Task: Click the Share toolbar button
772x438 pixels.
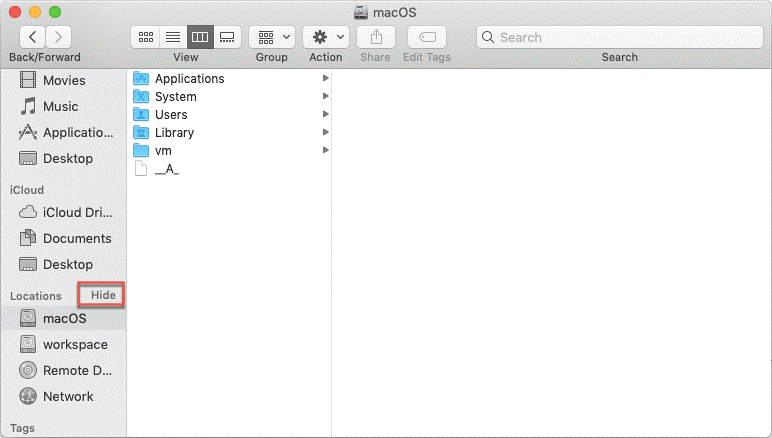Action: (376, 37)
